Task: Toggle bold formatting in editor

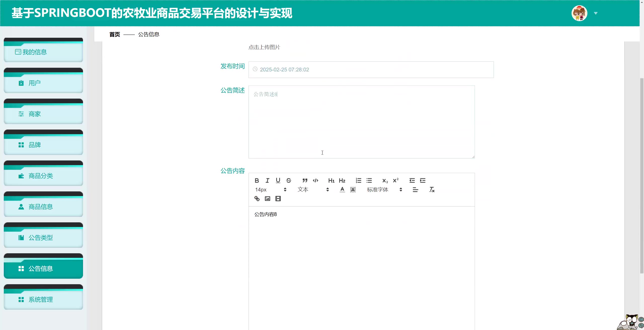Action: coord(257,180)
